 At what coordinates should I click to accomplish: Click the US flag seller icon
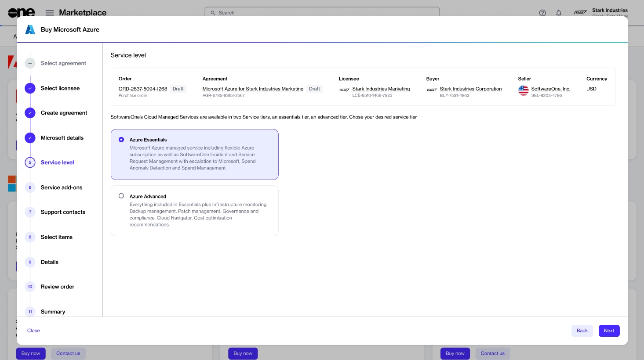coord(523,90)
